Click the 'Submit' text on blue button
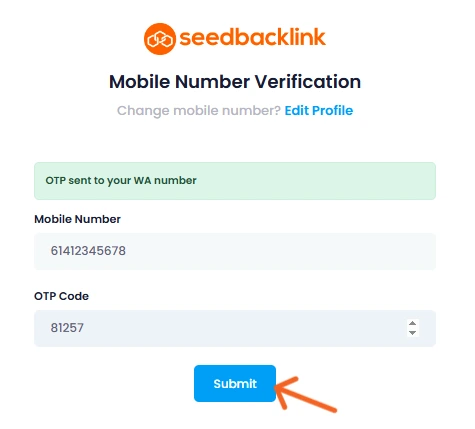 tap(235, 384)
